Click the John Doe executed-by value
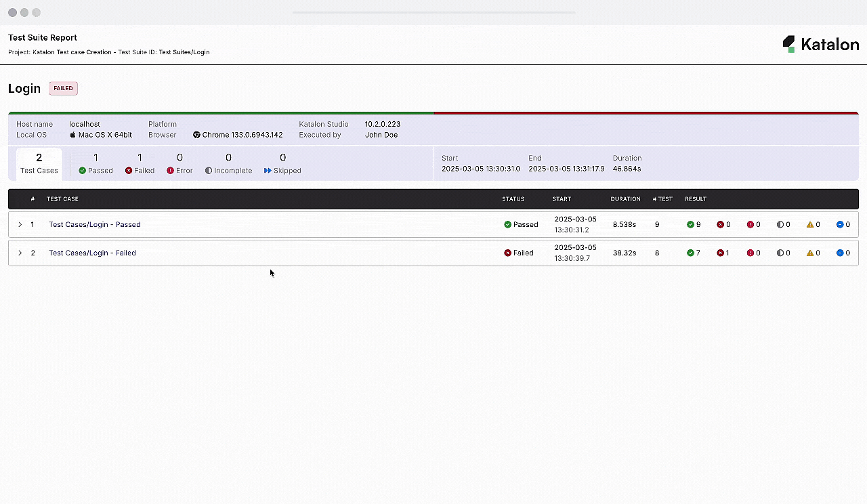Screen dimensions: 867x504 (x=381, y=135)
